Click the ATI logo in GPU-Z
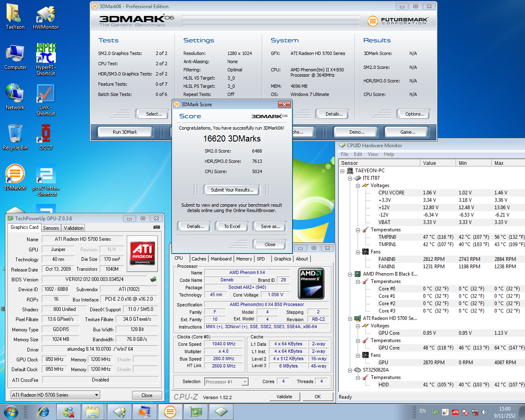 (142, 253)
